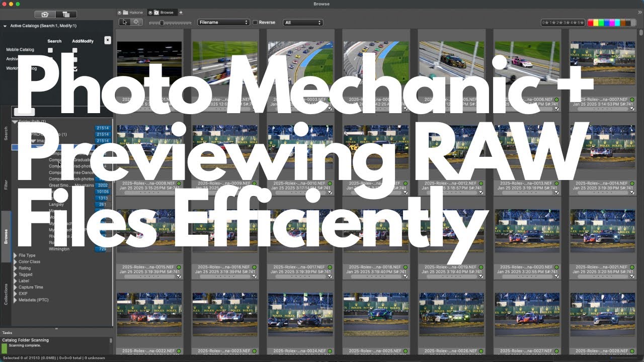
Task: Toggle the Reverse sort checkbox
Action: click(x=255, y=23)
